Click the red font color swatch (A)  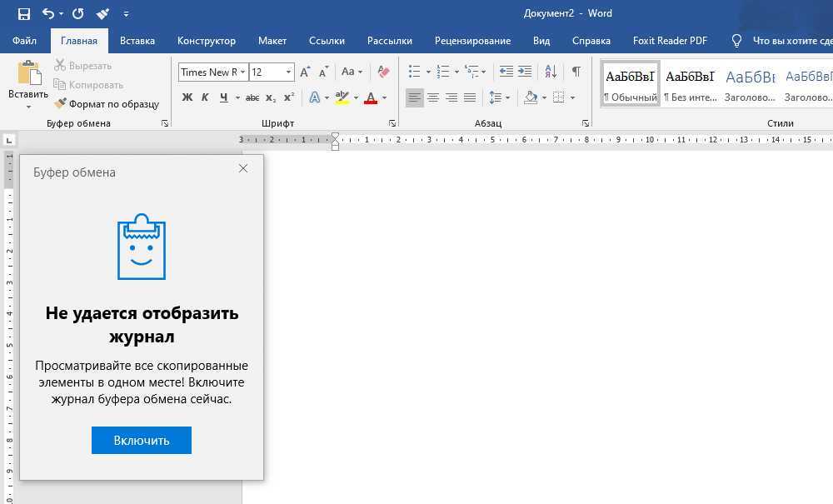[x=370, y=97]
